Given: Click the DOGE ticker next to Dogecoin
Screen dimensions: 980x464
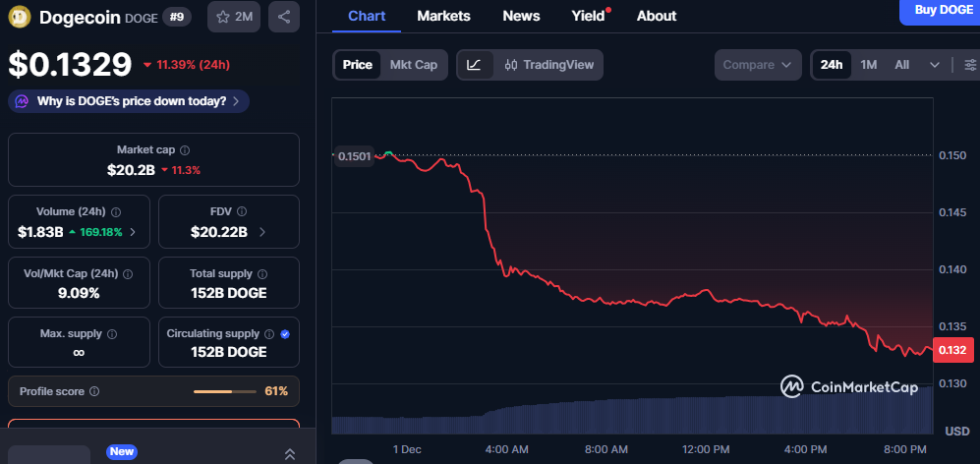Looking at the screenshot, I should coord(142,18).
